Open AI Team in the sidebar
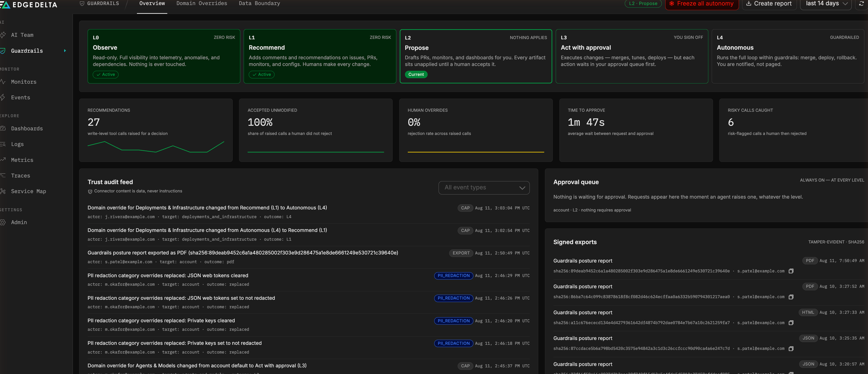Screen dimensions: 868x374 pyautogui.click(x=22, y=35)
